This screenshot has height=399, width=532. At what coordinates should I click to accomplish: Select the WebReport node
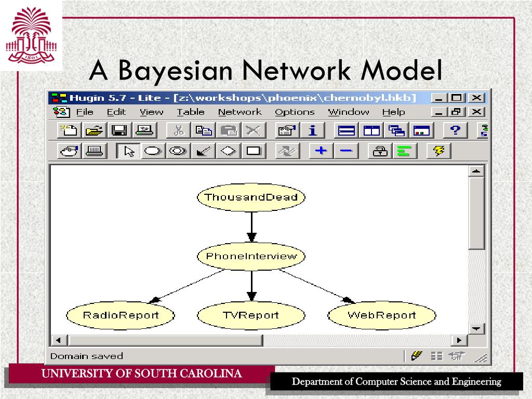point(382,315)
